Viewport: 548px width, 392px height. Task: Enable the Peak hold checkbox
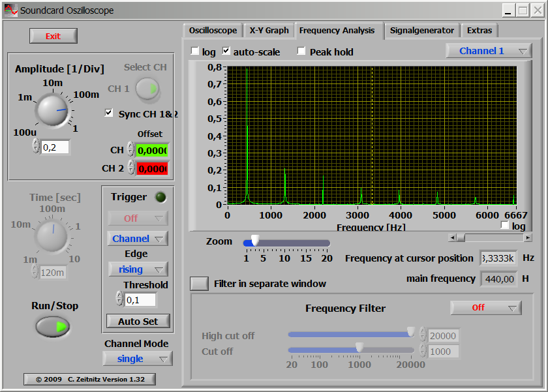pyautogui.click(x=301, y=51)
